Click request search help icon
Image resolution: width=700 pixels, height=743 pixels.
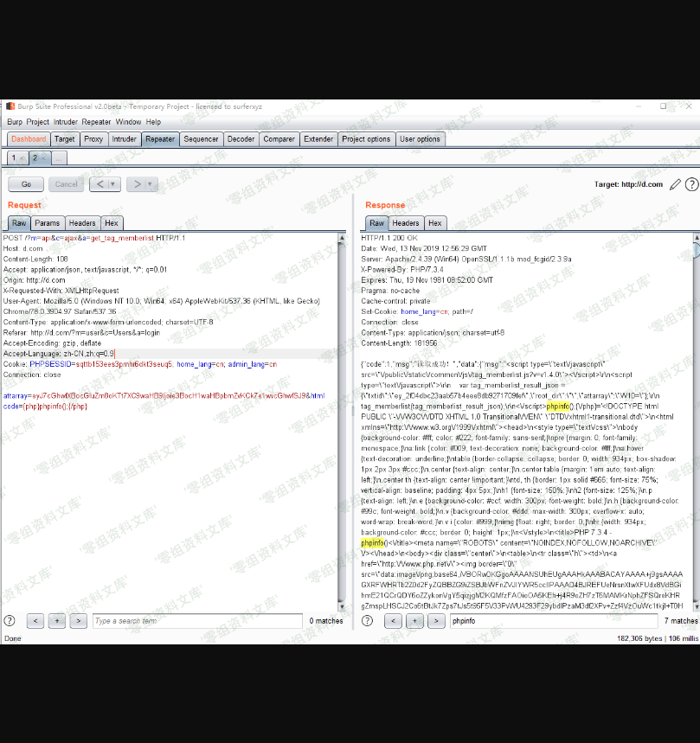[10, 620]
